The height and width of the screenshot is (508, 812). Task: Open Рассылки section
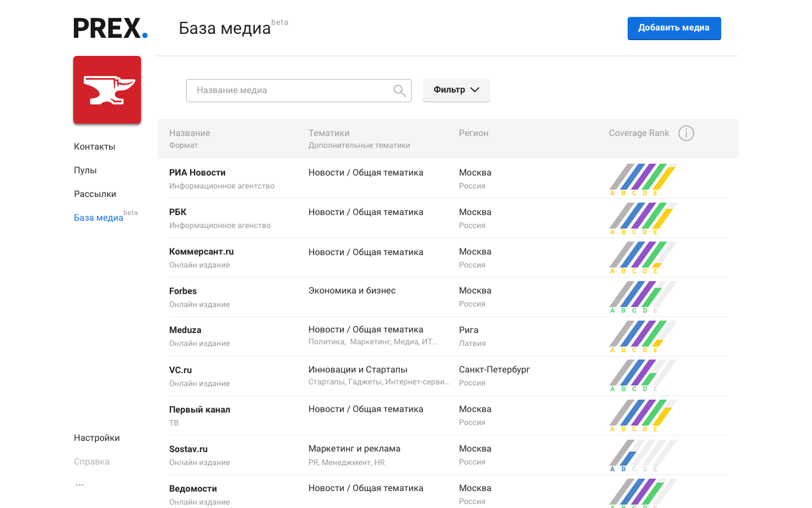pos(95,194)
